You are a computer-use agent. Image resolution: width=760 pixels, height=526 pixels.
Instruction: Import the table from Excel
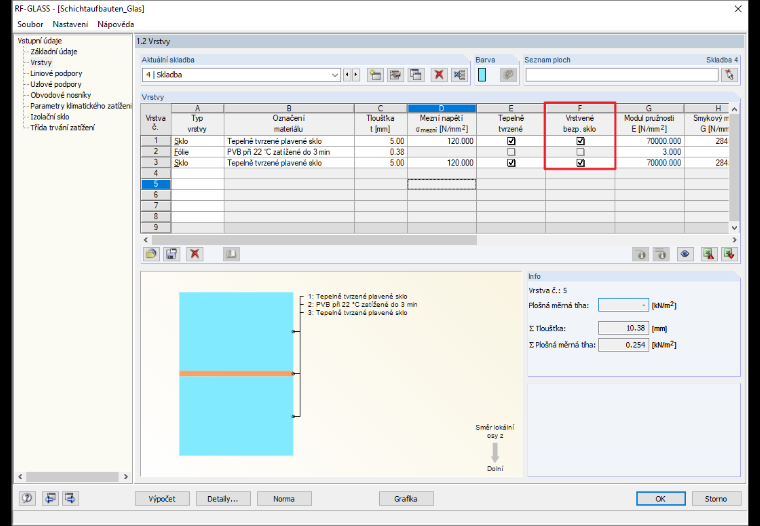click(x=729, y=254)
